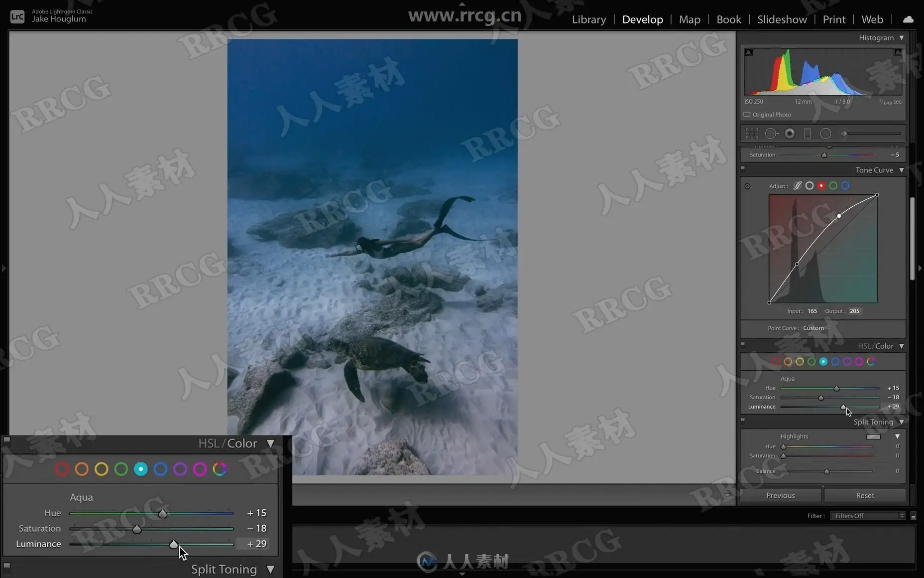Collapse the Tone Curve panel
924x578 pixels.
[902, 170]
